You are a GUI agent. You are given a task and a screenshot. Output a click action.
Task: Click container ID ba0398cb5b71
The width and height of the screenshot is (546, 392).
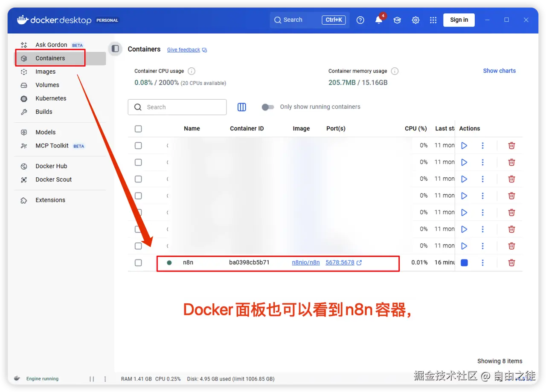tap(250, 262)
